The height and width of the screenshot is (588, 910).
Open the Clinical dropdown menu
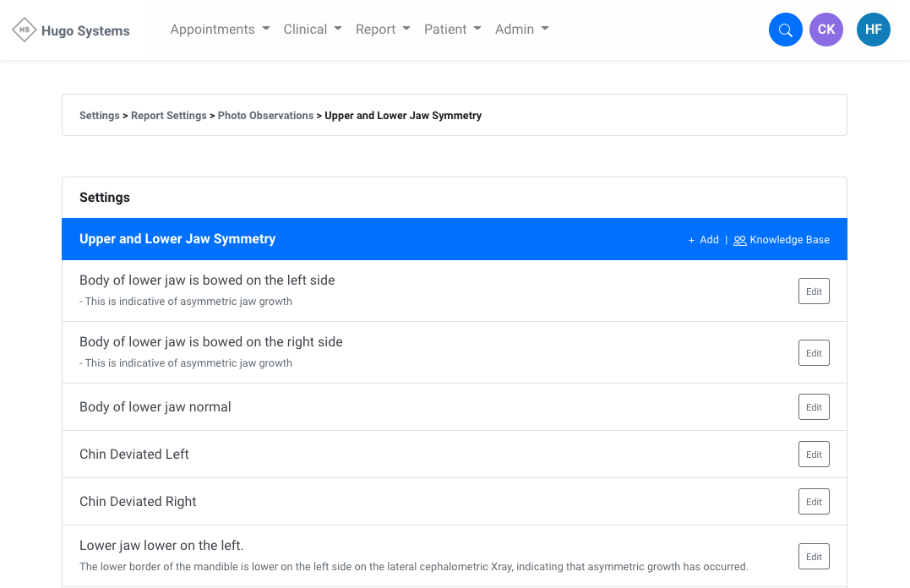click(313, 30)
